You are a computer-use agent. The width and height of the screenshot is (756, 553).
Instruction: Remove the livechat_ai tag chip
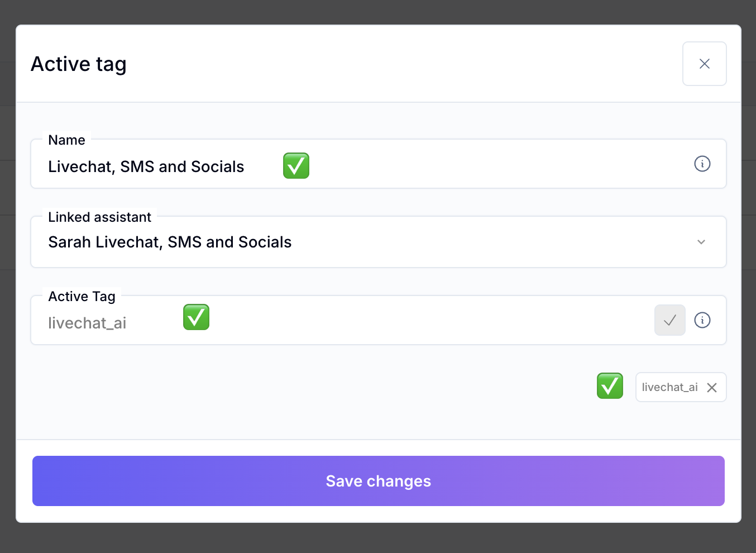[712, 388]
